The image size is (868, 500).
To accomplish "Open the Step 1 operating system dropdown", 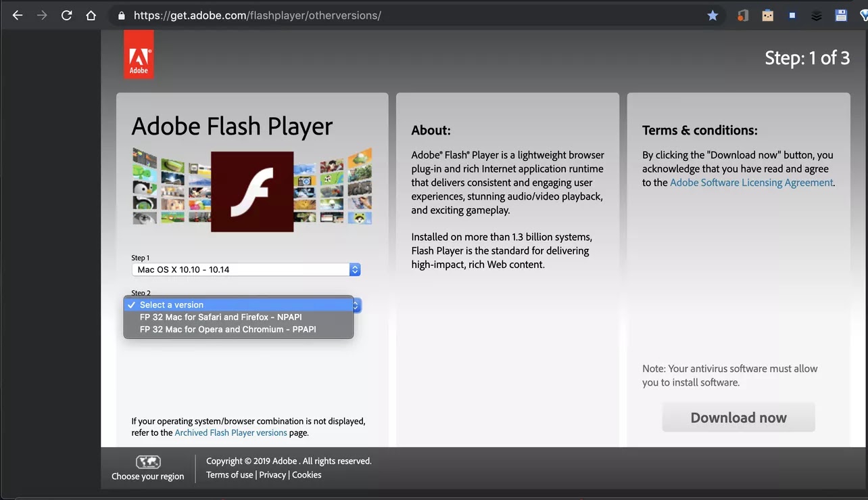I will tap(246, 269).
